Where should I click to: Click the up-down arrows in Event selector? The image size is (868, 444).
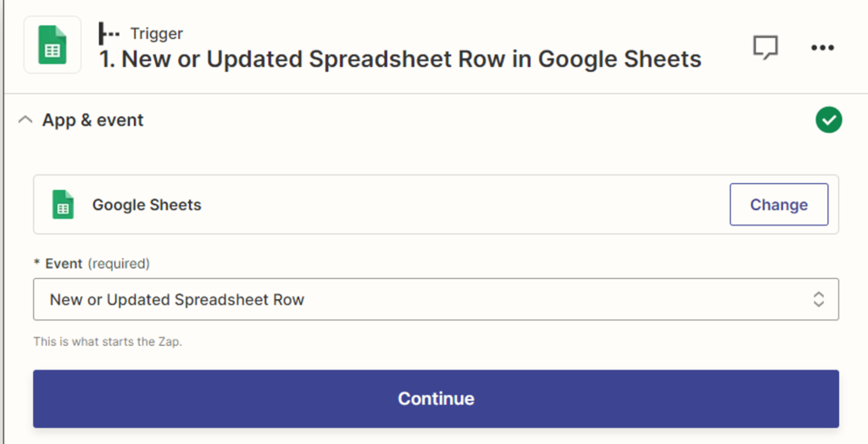point(818,299)
